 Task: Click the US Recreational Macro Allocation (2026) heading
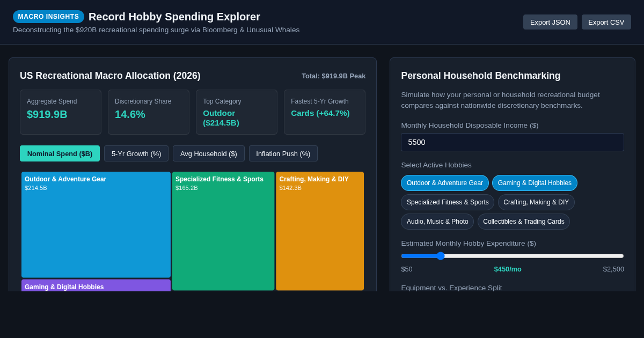click(110, 76)
